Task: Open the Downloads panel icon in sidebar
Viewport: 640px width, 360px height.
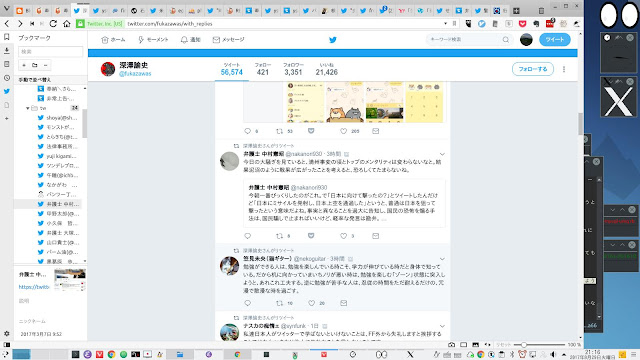Action: pos(7,51)
